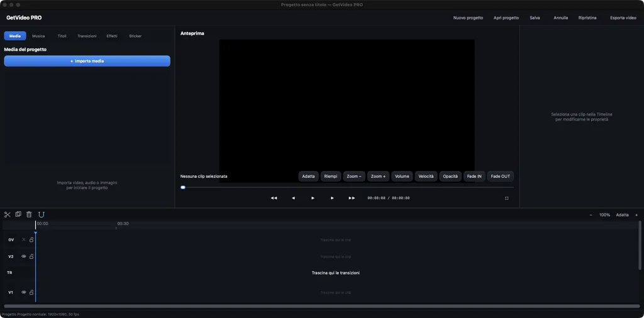
Task: Click Adatta next to timeline zoom percentage
Action: [622, 215]
